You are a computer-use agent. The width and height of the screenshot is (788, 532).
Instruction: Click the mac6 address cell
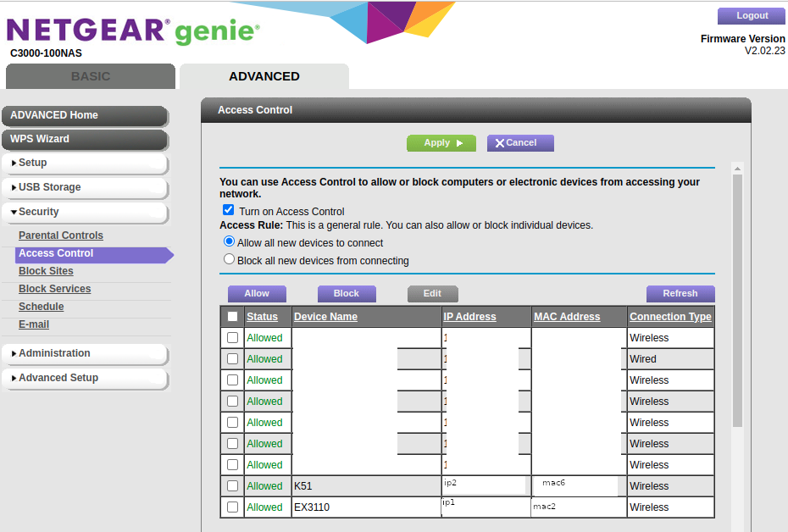579,485
